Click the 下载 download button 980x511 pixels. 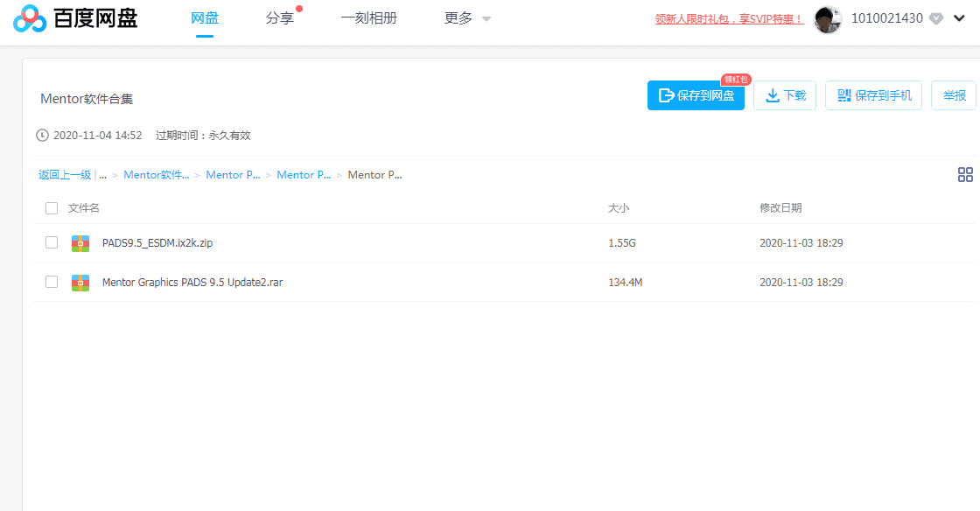click(x=785, y=95)
